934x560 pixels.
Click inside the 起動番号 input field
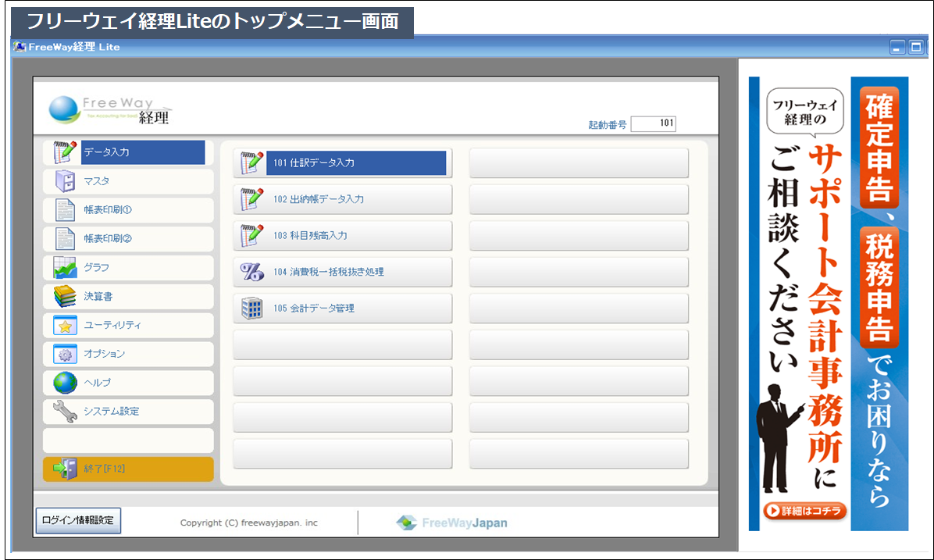pyautogui.click(x=654, y=123)
